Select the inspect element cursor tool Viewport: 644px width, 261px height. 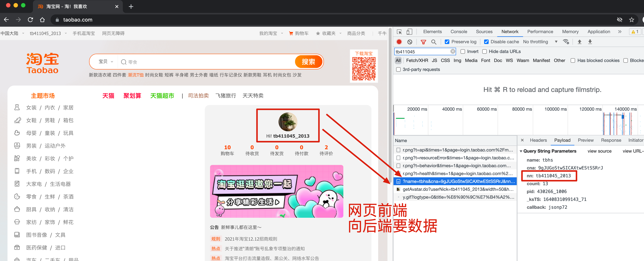(400, 32)
